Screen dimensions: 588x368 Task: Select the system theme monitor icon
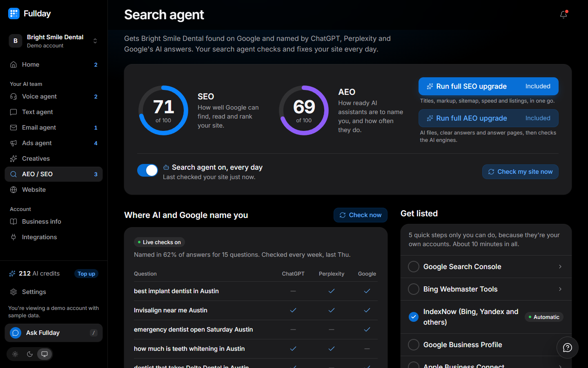pos(45,354)
